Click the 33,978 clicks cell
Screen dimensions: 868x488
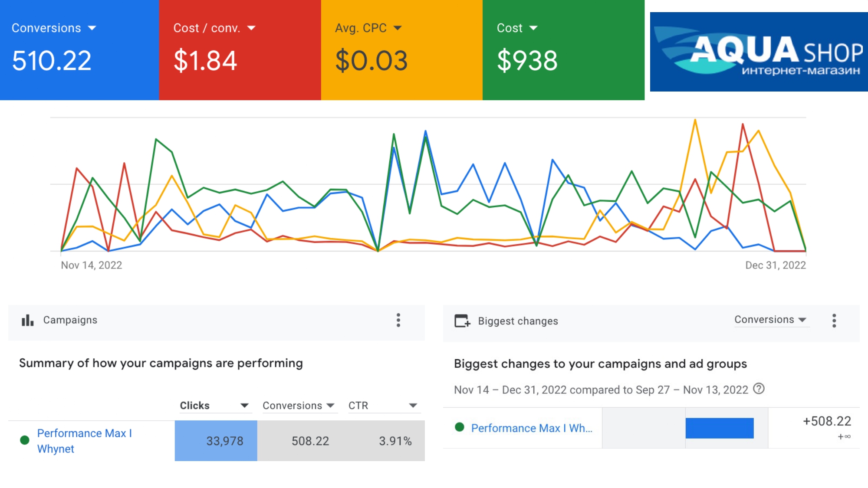click(216, 441)
